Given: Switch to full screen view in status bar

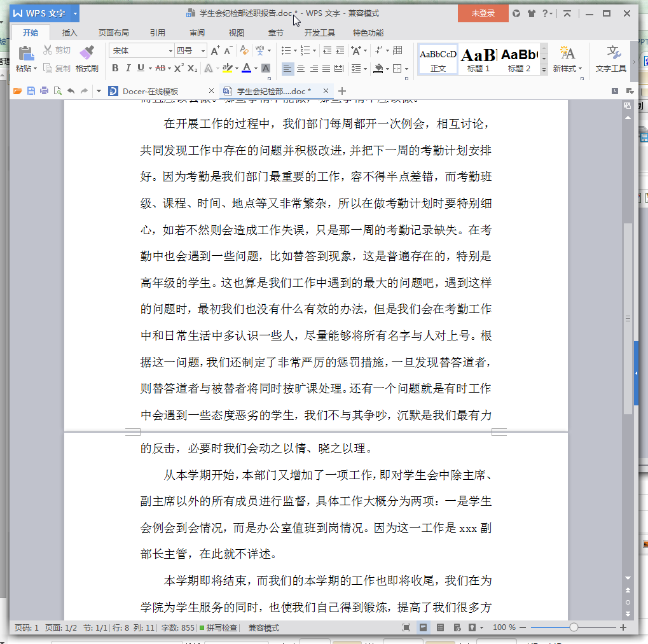Looking at the screenshot, I should pos(406,627).
